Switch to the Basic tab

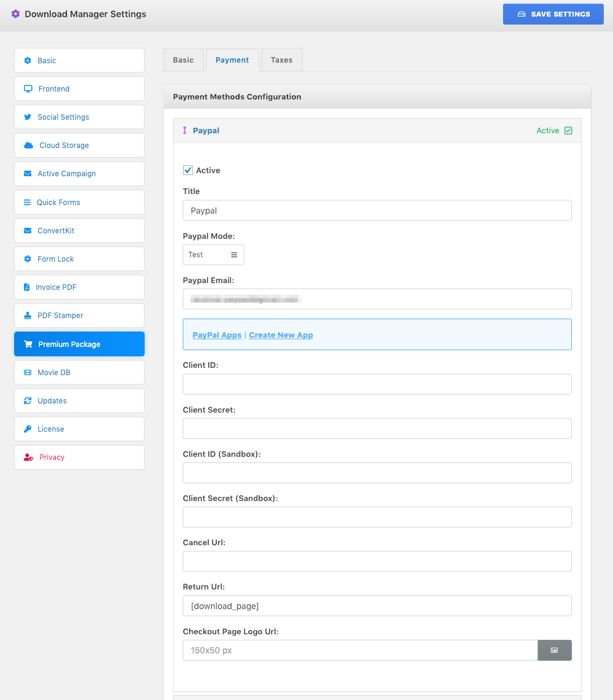[x=184, y=60]
